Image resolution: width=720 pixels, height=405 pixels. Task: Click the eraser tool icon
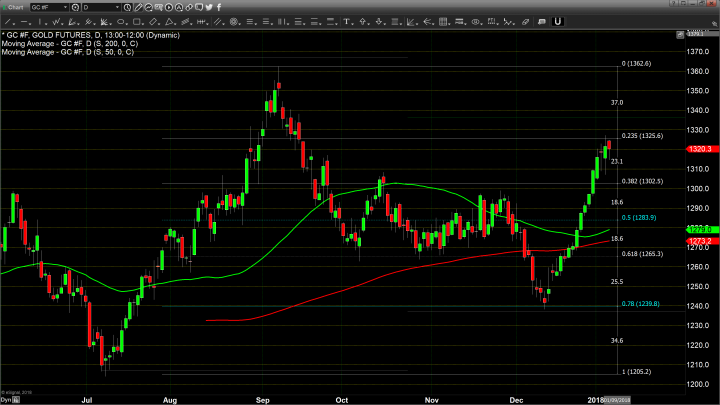(x=526, y=21)
